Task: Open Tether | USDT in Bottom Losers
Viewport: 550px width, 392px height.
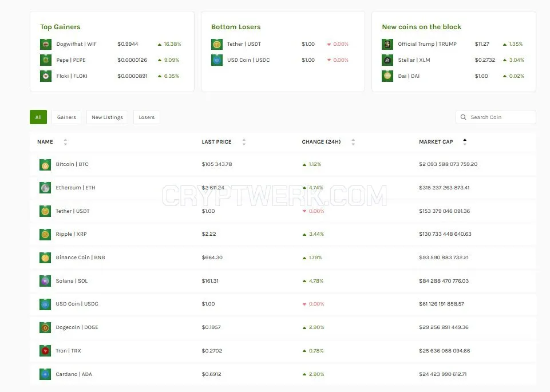Action: click(x=244, y=44)
